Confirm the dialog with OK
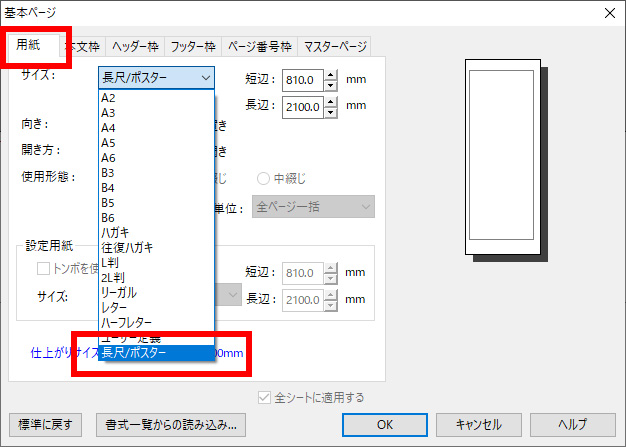The height and width of the screenshot is (447, 626). (x=385, y=425)
